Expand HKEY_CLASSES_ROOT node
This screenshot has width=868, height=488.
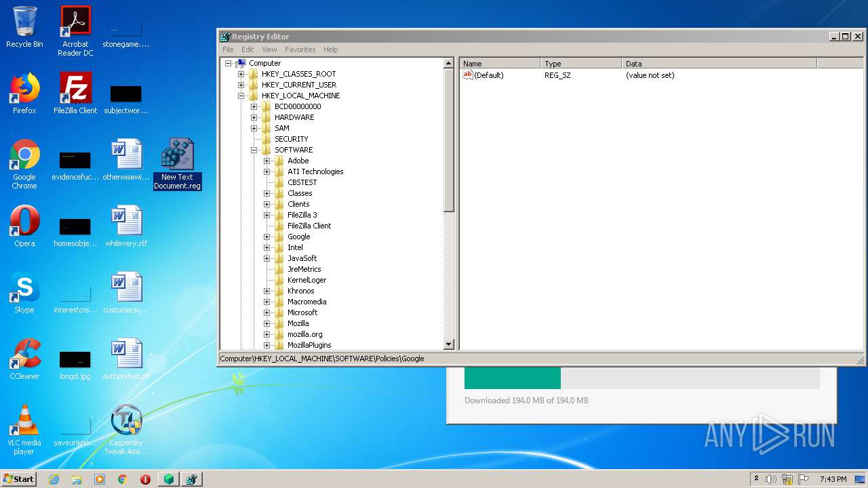pyautogui.click(x=241, y=74)
